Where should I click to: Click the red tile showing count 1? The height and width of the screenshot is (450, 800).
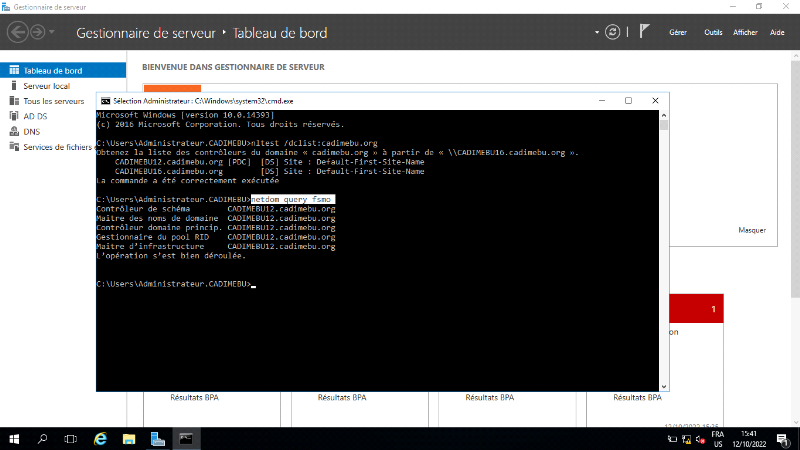696,308
